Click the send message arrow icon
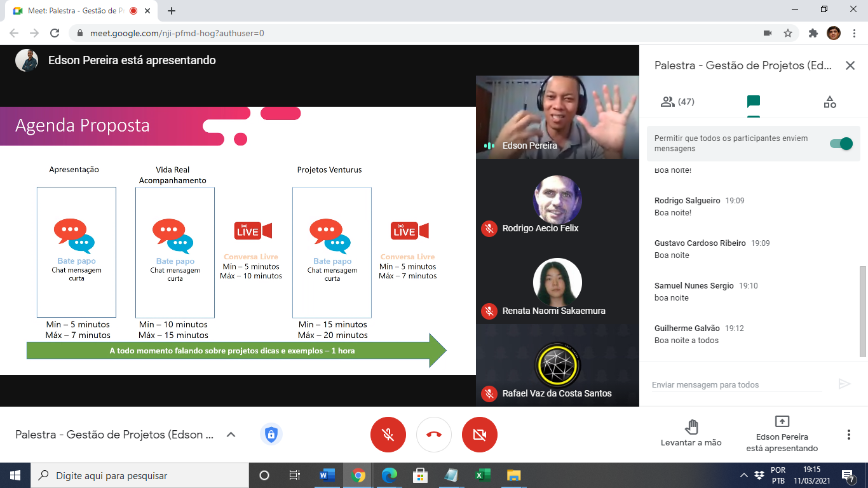 click(x=844, y=384)
